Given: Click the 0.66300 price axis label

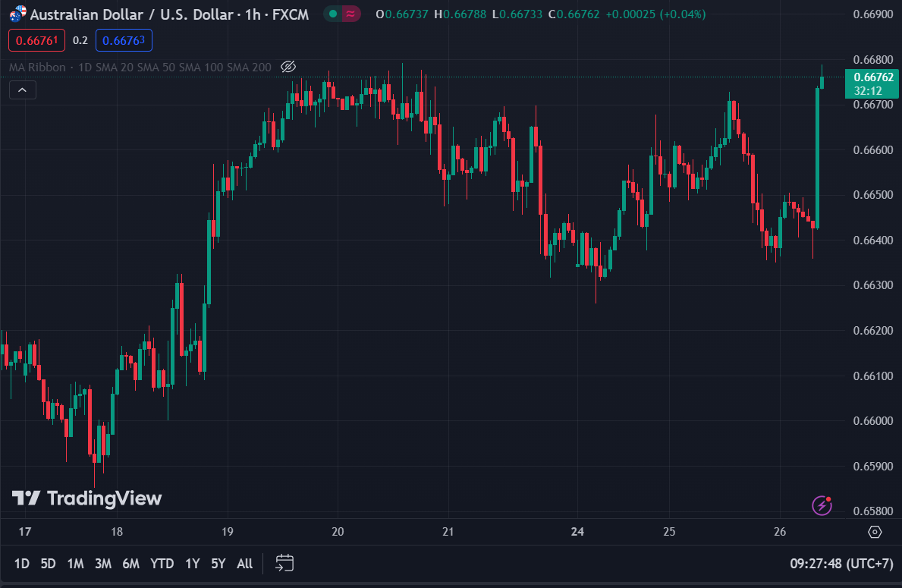Looking at the screenshot, I should 873,285.
